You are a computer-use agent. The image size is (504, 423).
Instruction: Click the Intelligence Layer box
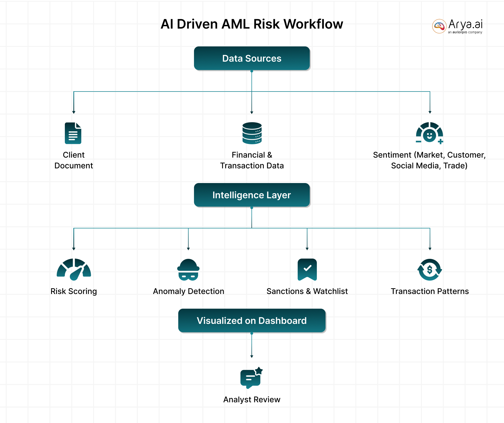(252, 195)
